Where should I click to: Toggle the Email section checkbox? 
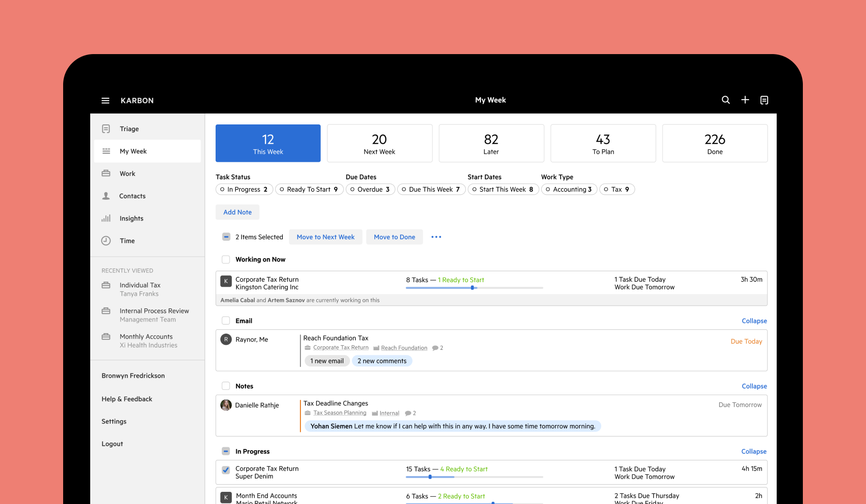tap(226, 321)
